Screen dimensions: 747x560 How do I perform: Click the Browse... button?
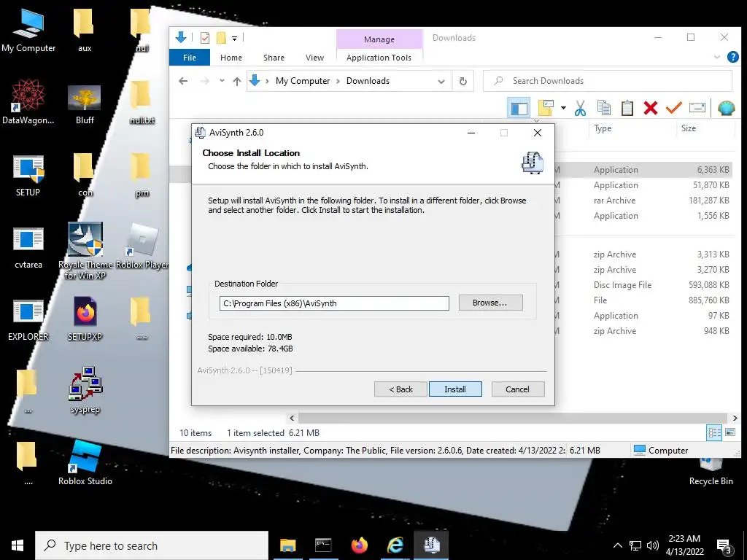tap(490, 303)
